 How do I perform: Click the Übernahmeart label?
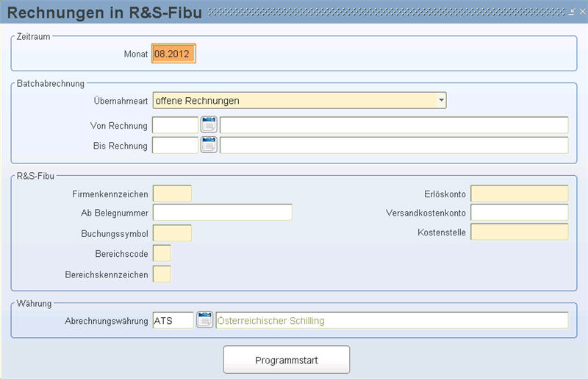(121, 101)
